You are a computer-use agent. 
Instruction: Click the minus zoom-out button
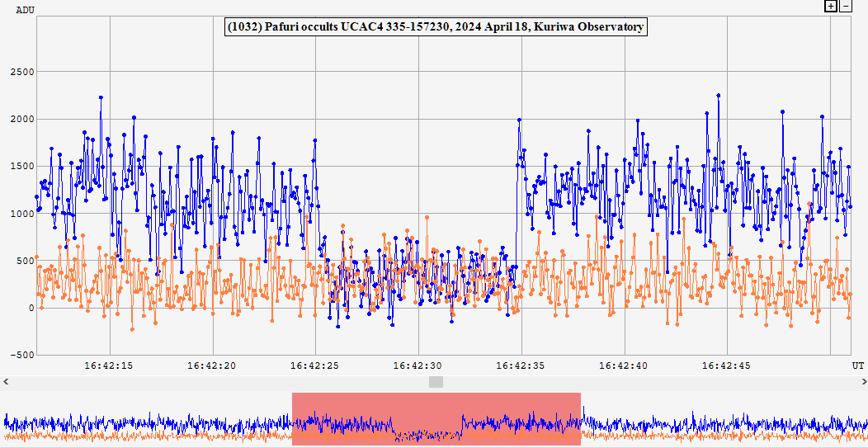(x=845, y=6)
